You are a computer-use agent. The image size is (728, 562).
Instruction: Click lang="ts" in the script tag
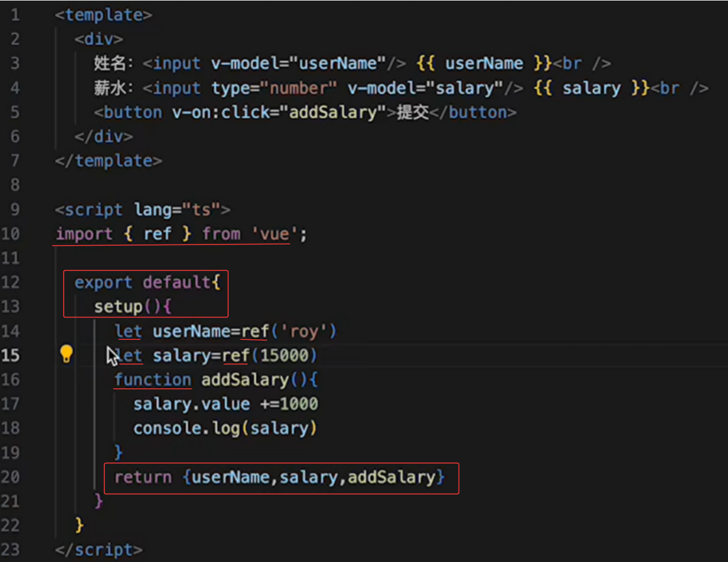tap(177, 210)
